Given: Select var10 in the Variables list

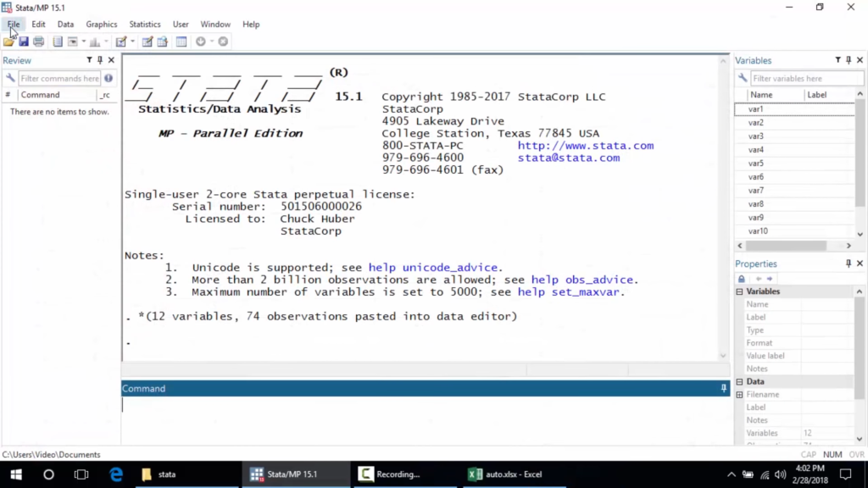Looking at the screenshot, I should [795, 231].
